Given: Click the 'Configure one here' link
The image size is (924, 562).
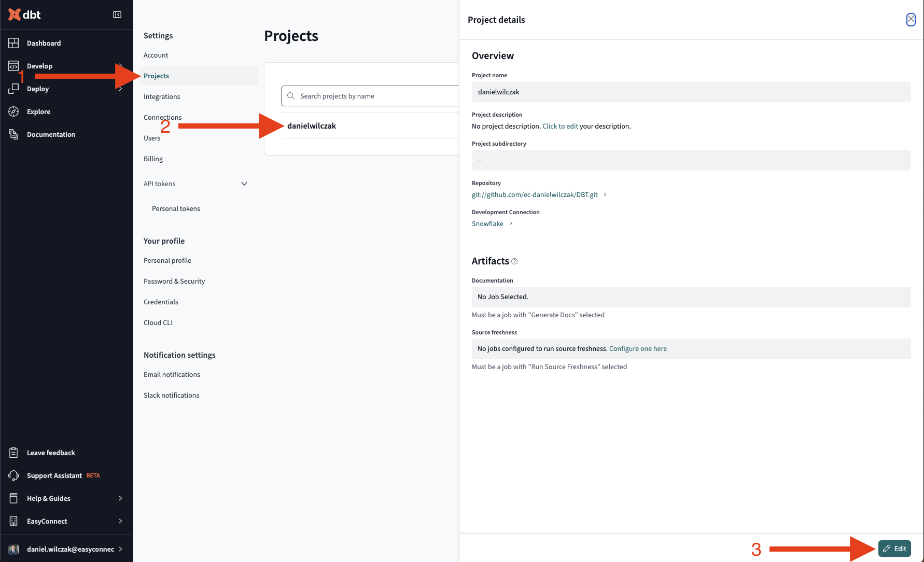Looking at the screenshot, I should pyautogui.click(x=638, y=348).
